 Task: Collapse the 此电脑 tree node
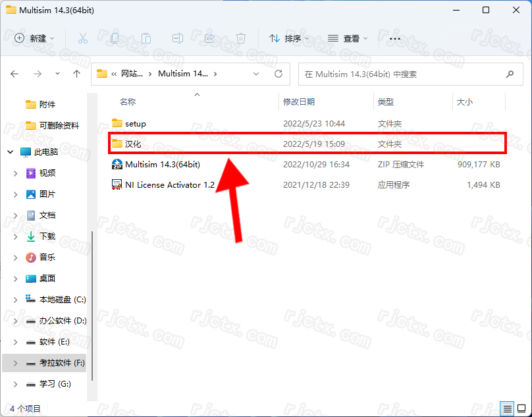coord(11,152)
